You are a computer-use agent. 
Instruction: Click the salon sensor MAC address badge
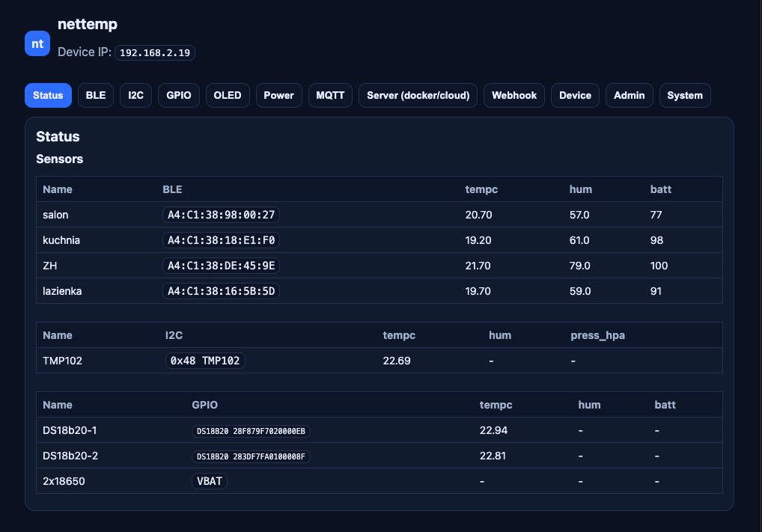(x=221, y=215)
